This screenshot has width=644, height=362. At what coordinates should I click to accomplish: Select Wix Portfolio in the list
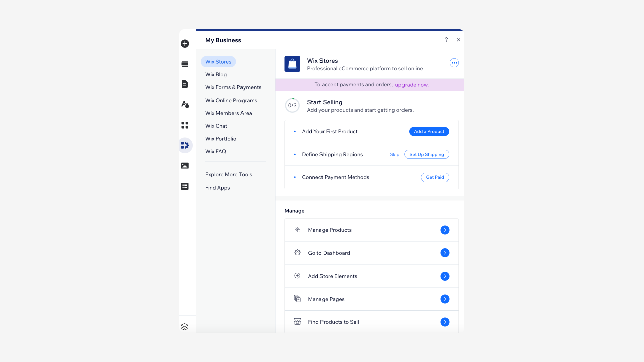click(x=221, y=139)
